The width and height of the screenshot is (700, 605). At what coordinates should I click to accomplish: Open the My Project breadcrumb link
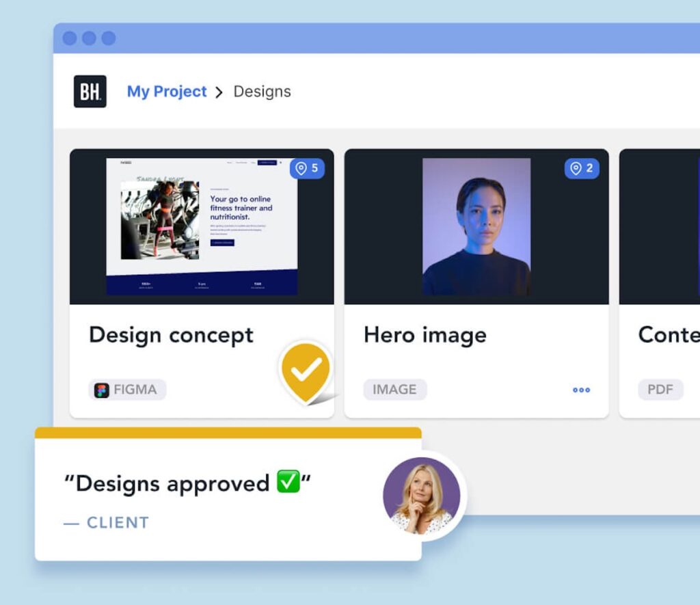[x=167, y=92]
